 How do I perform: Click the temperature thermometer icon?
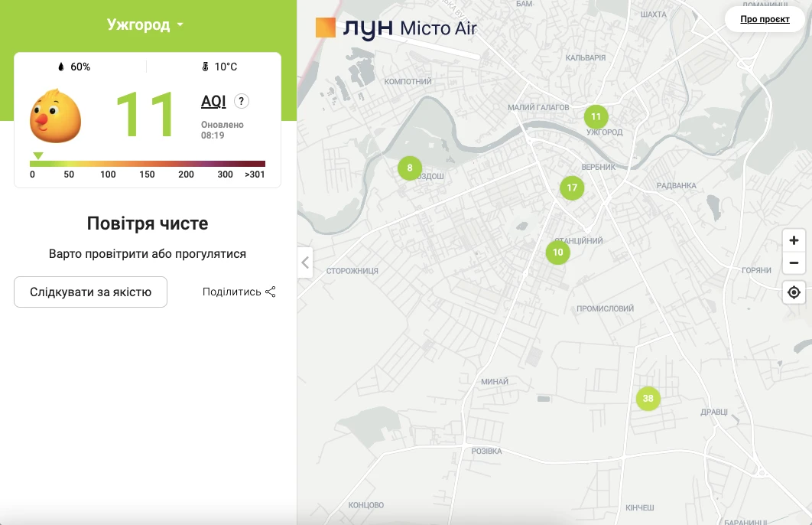coord(205,67)
